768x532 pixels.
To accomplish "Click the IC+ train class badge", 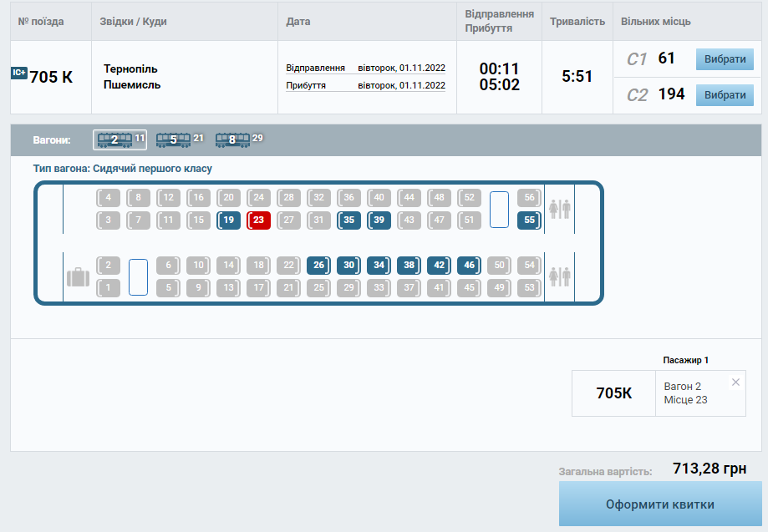I will [19, 73].
